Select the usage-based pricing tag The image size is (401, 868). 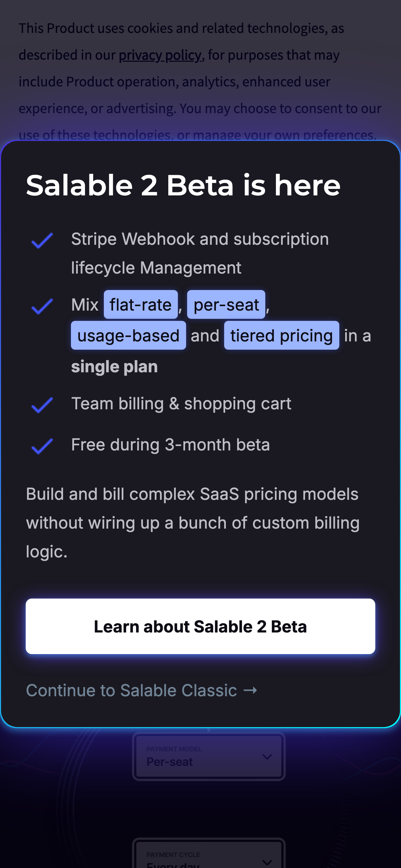(128, 336)
